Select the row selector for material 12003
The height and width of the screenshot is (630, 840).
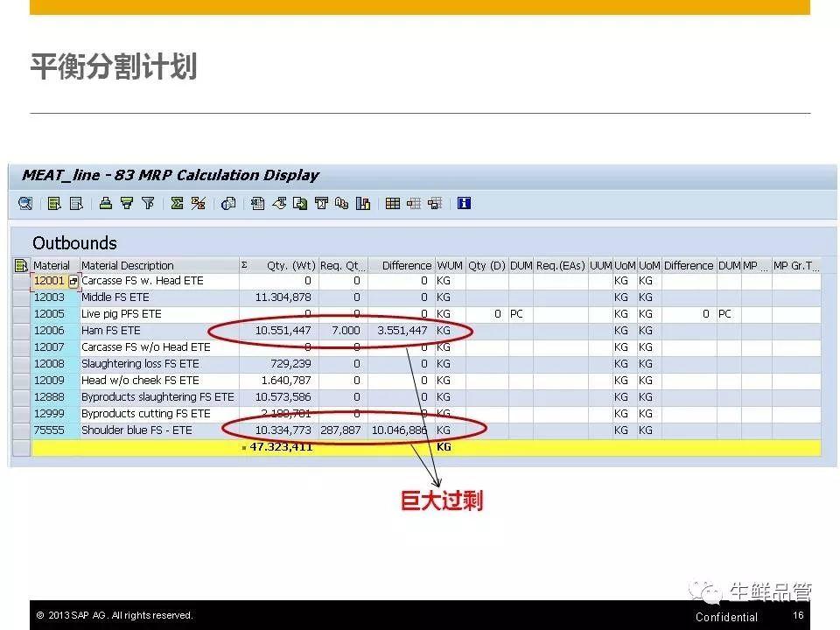tap(21, 297)
